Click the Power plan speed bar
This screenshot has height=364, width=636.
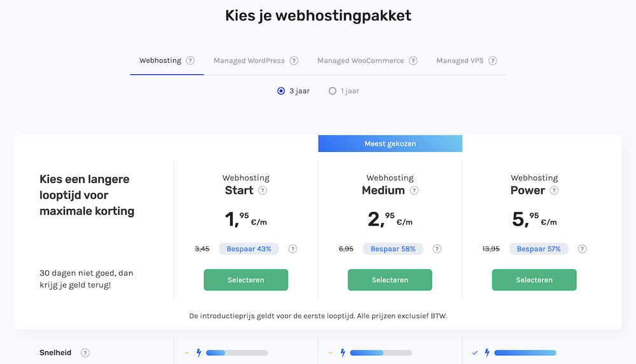(x=525, y=353)
